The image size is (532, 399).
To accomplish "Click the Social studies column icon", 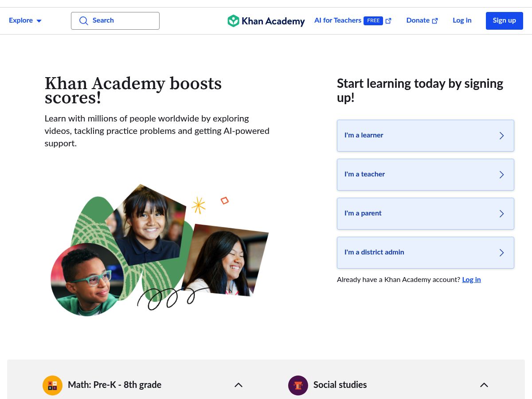I will (x=298, y=385).
